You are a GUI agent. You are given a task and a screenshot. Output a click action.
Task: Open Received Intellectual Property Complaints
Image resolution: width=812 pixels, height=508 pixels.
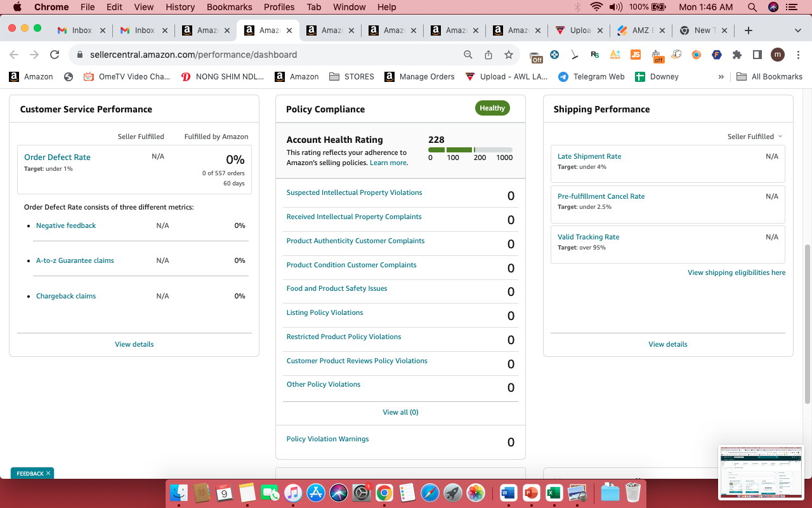[354, 217]
